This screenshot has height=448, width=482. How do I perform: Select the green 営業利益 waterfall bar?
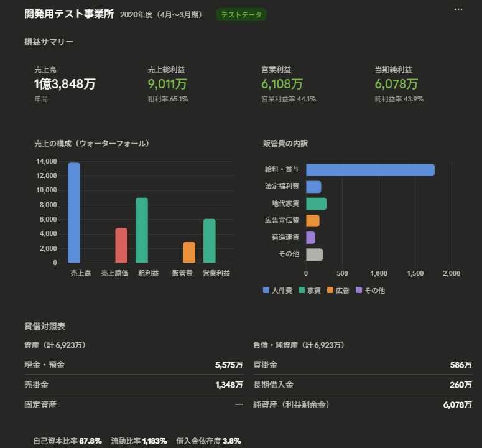click(x=210, y=241)
